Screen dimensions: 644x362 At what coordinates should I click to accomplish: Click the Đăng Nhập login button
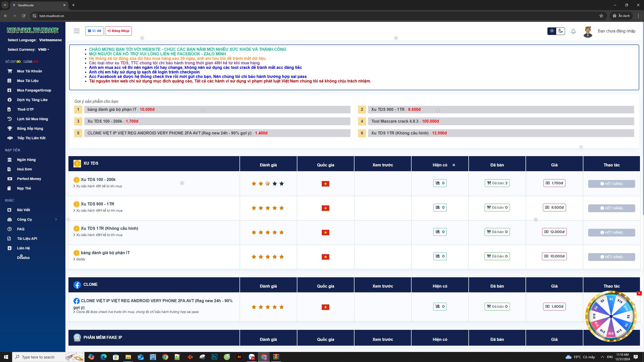tap(118, 31)
